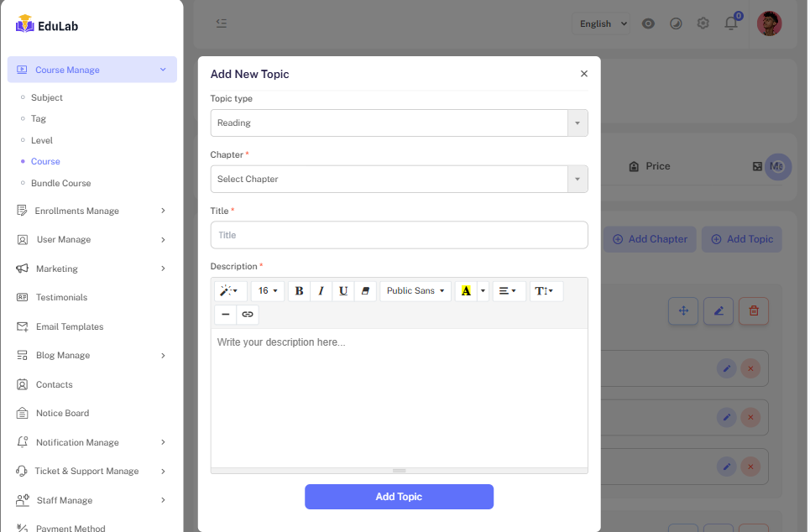Open the magic wand style menu
The image size is (810, 532).
(229, 291)
